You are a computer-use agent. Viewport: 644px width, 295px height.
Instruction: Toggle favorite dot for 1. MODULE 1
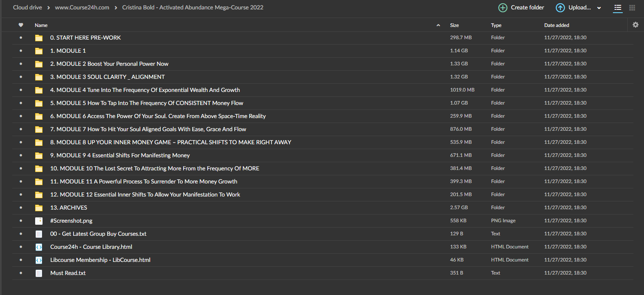coord(21,51)
